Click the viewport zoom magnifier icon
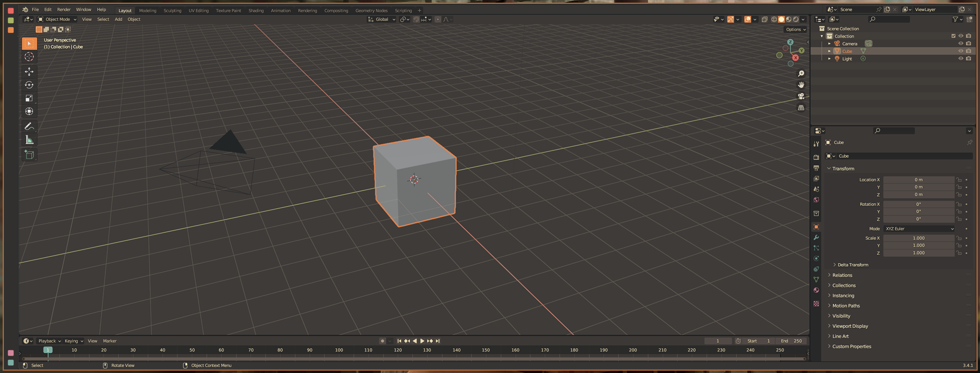 [x=801, y=74]
